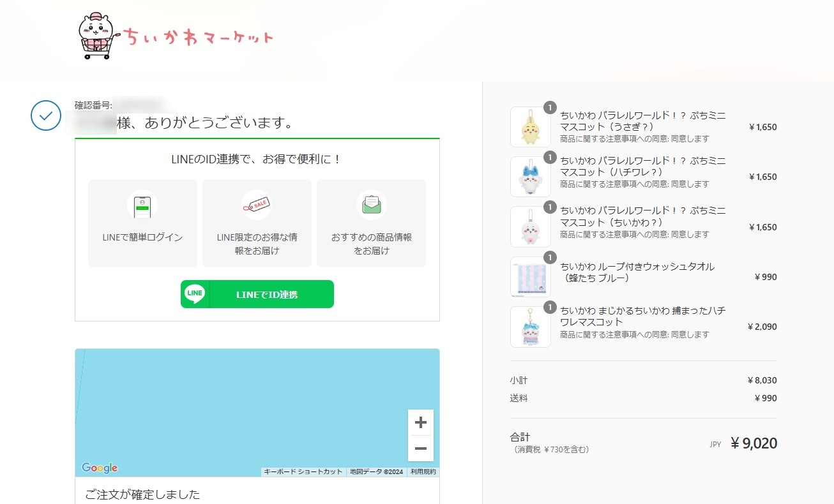Click the ぷちミニマスコット（ちいかわ？） product name

pos(642,216)
